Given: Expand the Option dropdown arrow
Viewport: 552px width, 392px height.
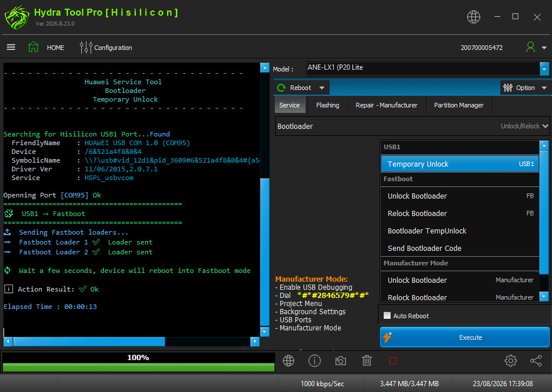Looking at the screenshot, I should point(544,88).
